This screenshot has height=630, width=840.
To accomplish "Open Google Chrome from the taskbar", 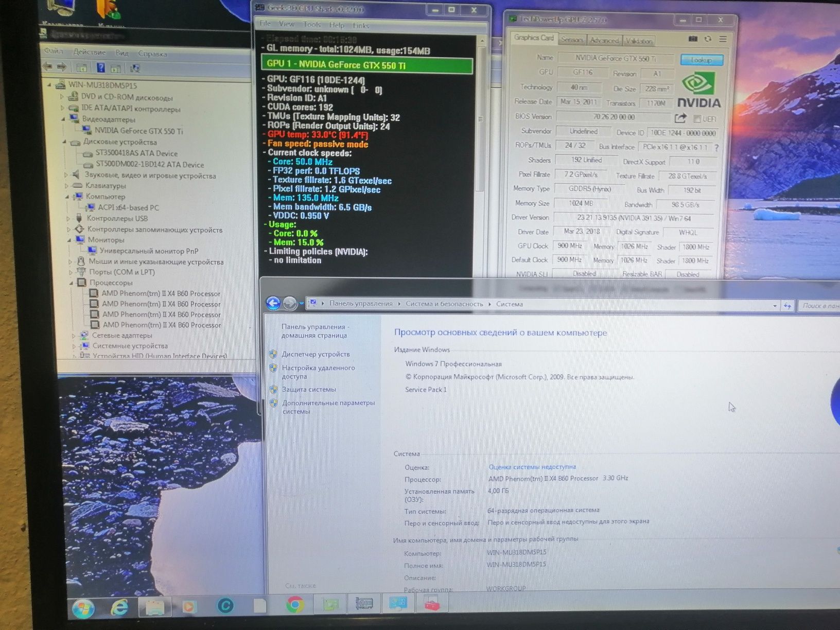I will coord(295,604).
